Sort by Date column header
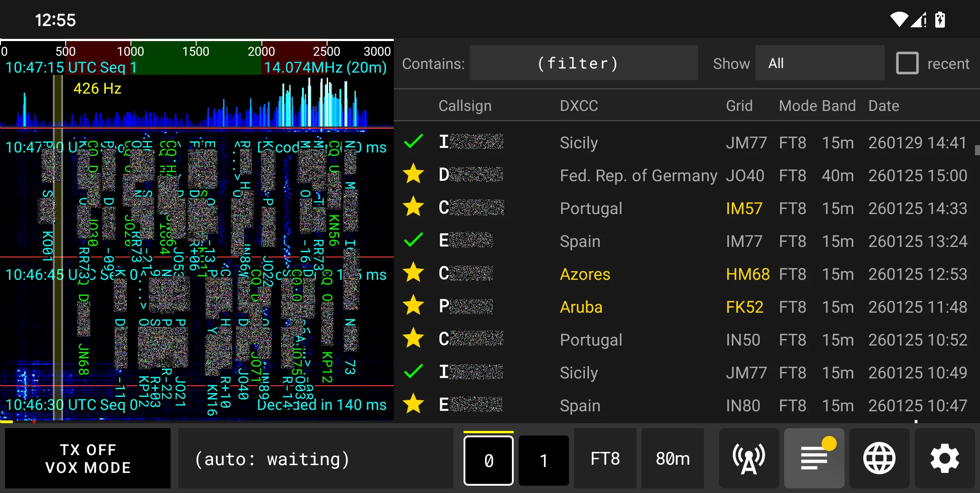This screenshot has width=980, height=493. click(x=883, y=106)
